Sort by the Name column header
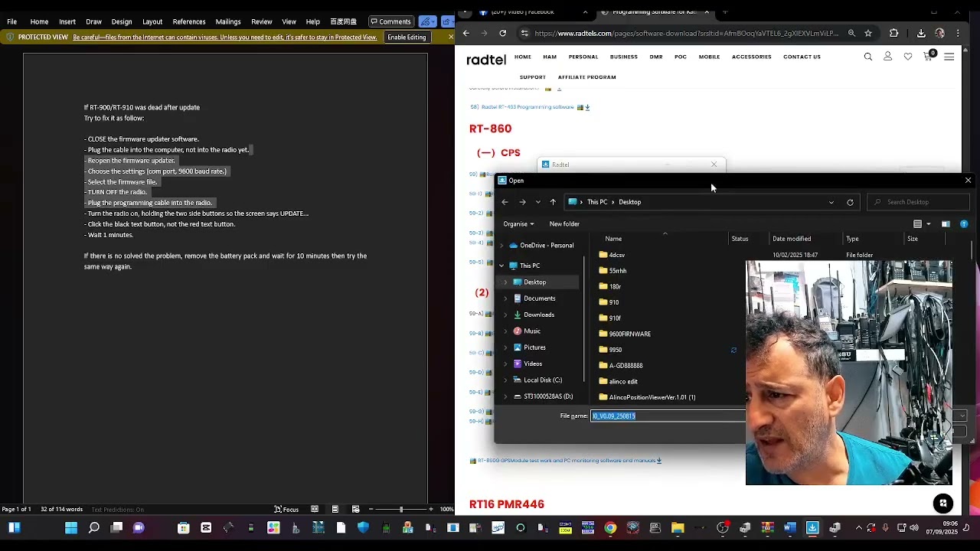This screenshot has width=980, height=551. [613, 239]
